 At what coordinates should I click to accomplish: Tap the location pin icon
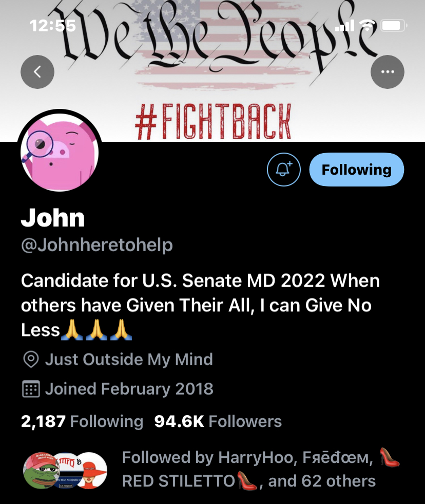(x=31, y=359)
